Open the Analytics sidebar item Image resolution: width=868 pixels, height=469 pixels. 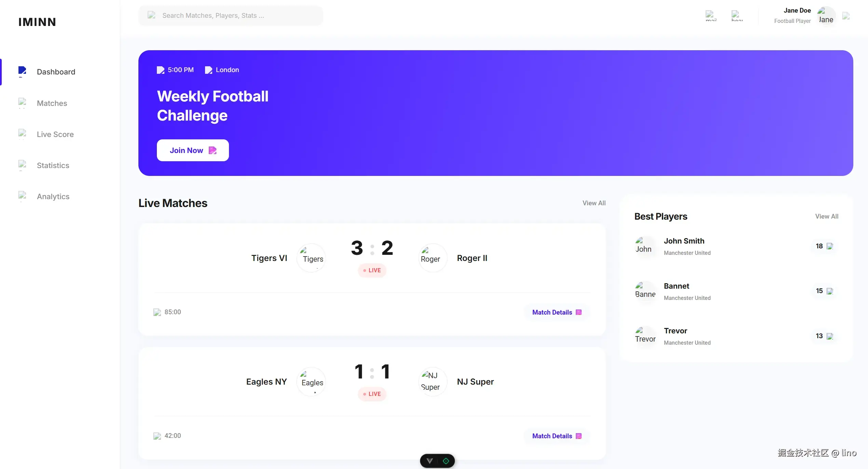click(53, 196)
